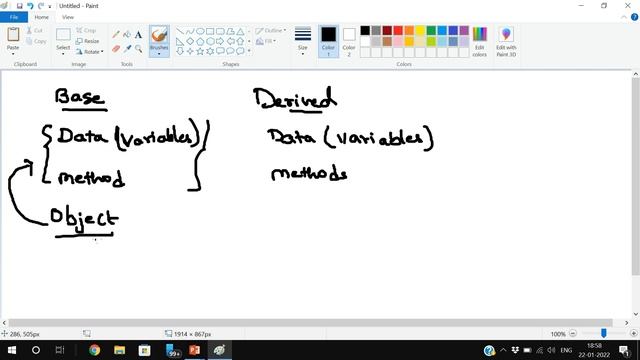This screenshot has width=640, height=360.
Task: Choose the Pentagon shape
Action: coord(200,41)
